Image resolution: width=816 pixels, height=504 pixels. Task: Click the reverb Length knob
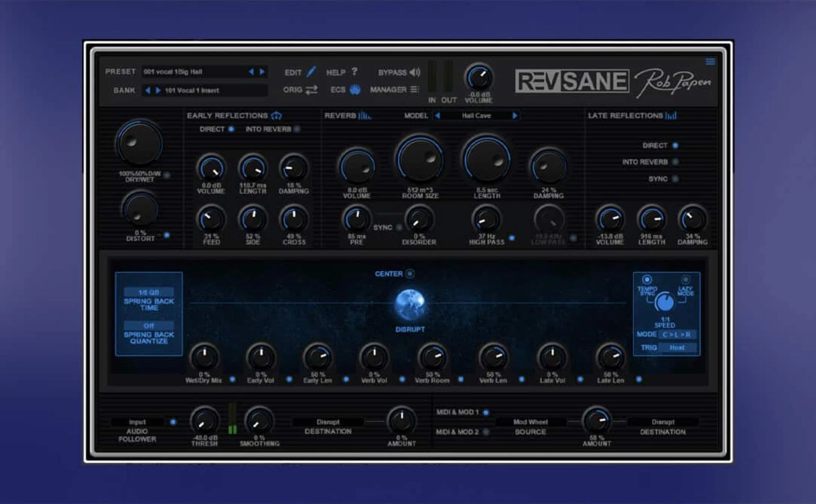tap(487, 160)
